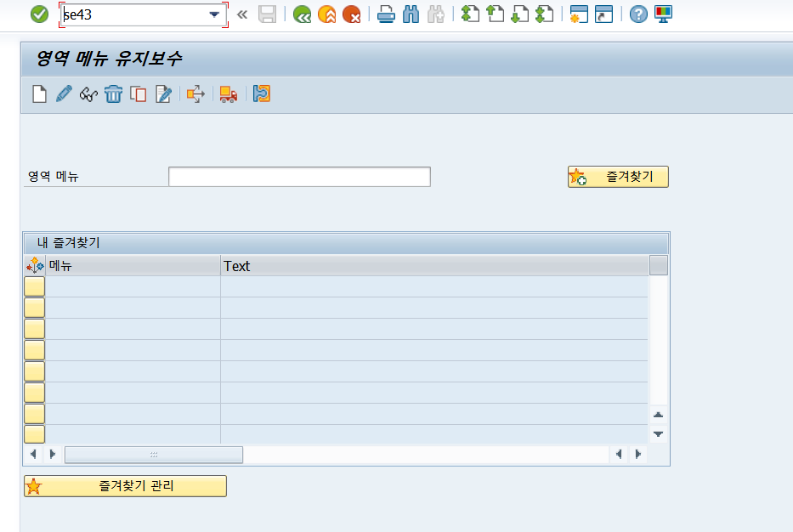
Task: Open the transaction command field dropdown
Action: point(214,14)
